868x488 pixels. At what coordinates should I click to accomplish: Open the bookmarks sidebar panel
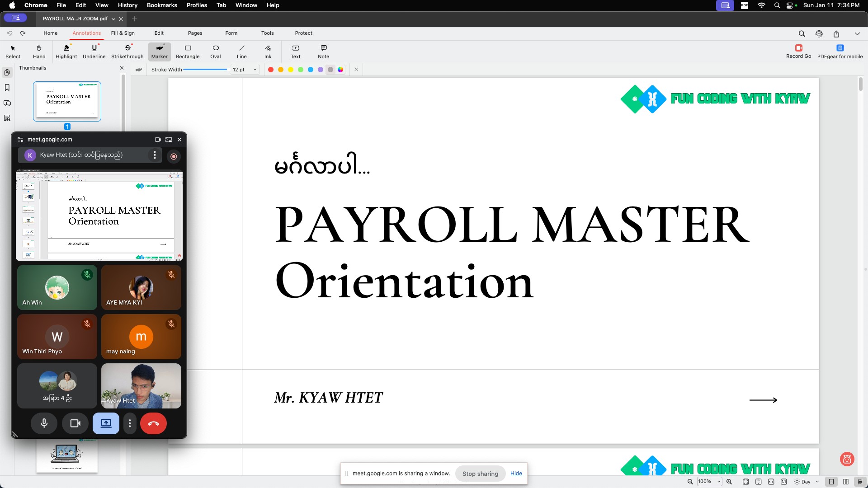pos(7,88)
